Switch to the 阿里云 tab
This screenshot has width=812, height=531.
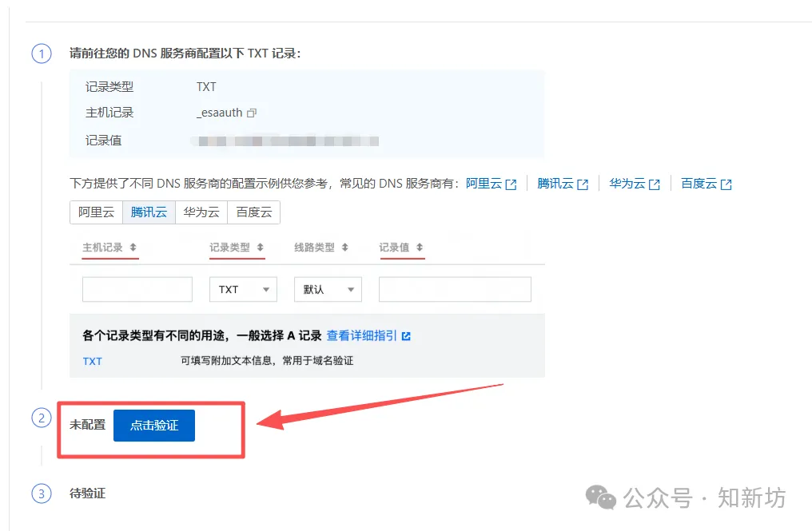96,212
